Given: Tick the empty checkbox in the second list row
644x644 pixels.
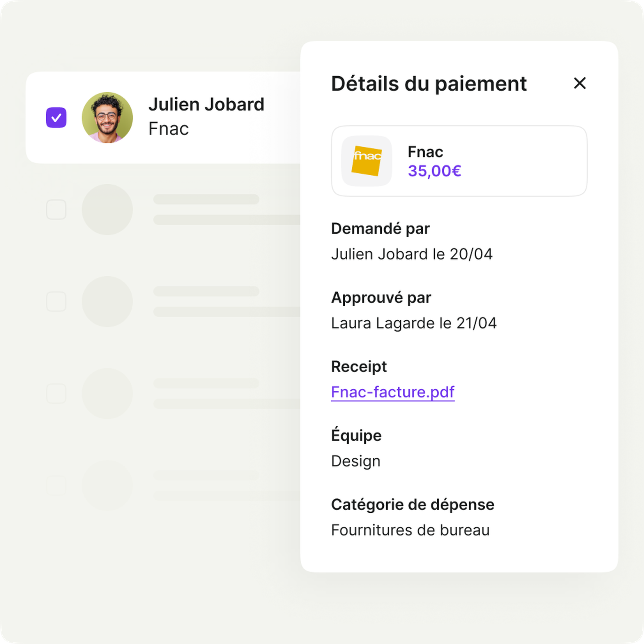Looking at the screenshot, I should pos(56,209).
